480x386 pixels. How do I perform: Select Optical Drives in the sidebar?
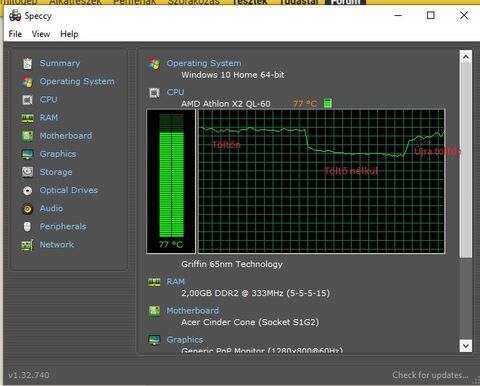[x=69, y=190]
